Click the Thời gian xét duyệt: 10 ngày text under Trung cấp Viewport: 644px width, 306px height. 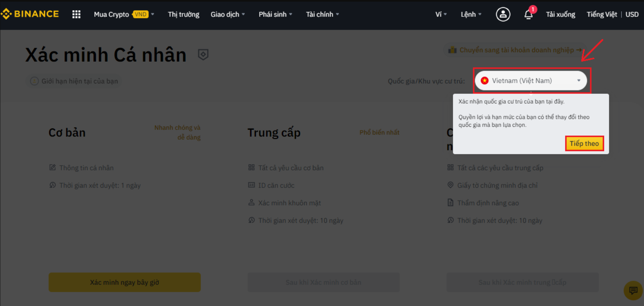click(301, 221)
